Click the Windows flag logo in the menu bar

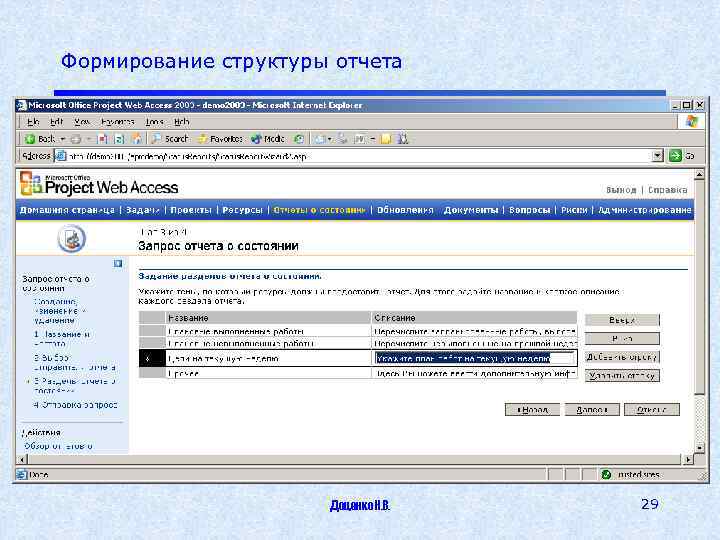click(x=691, y=122)
